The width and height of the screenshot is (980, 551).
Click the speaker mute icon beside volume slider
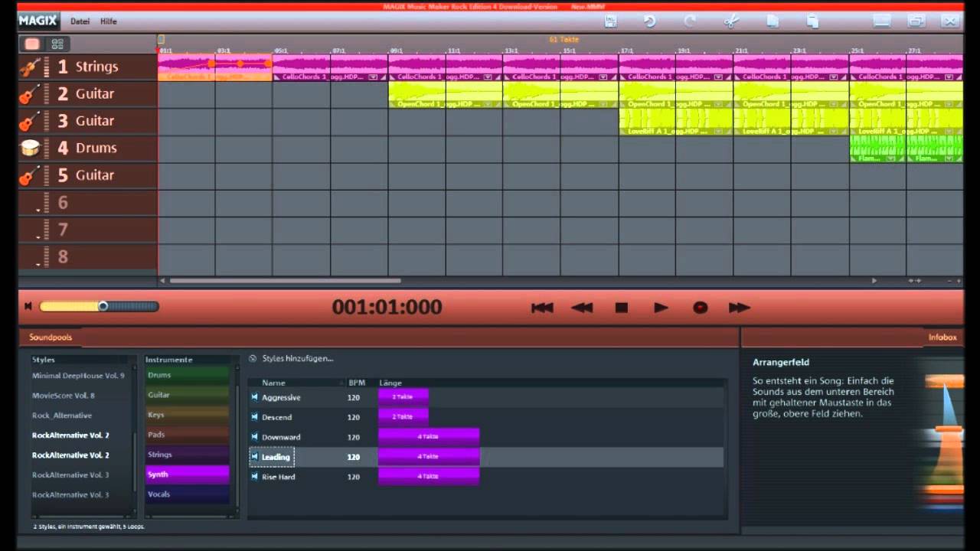click(x=28, y=306)
